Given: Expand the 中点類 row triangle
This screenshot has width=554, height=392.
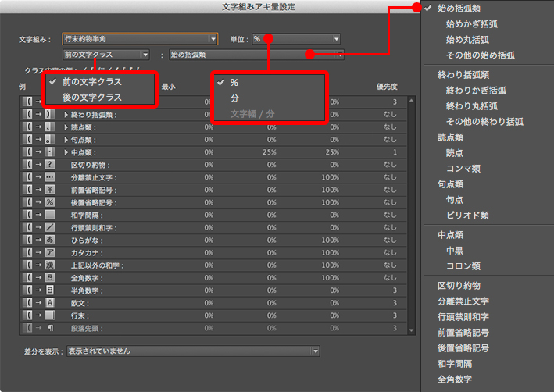Looking at the screenshot, I should 66,152.
